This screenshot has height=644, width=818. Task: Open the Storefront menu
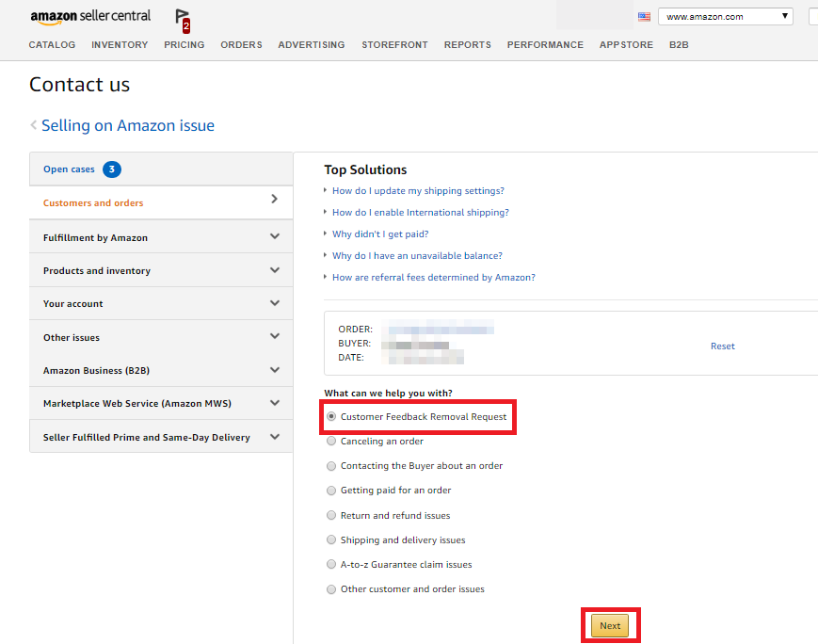click(x=395, y=45)
